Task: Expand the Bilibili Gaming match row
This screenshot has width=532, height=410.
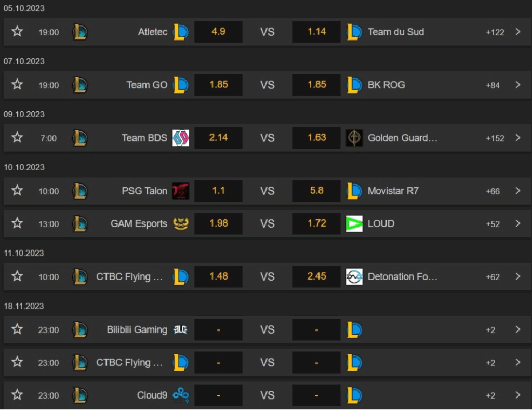Action: 517,329
